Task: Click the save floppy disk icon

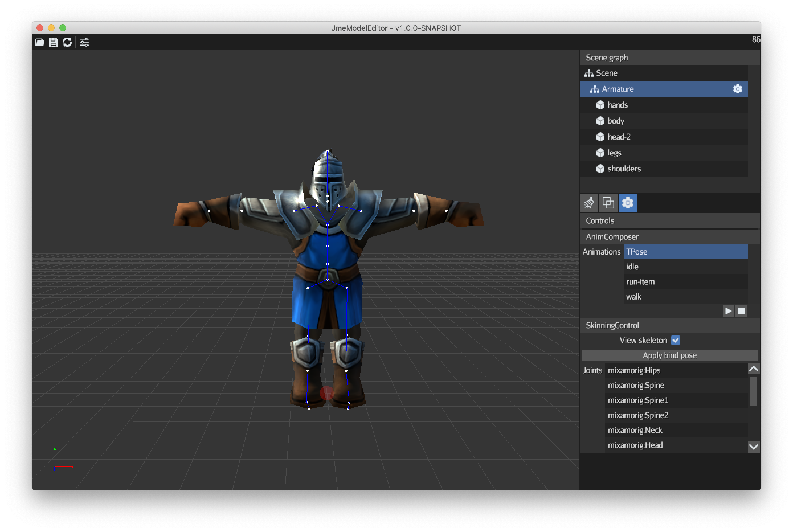Action: click(53, 42)
